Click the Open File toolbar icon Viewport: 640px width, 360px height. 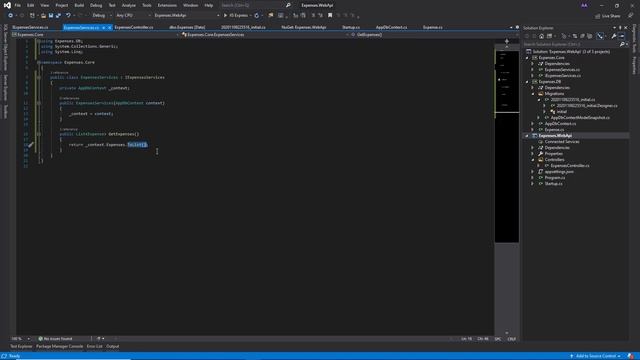point(43,16)
